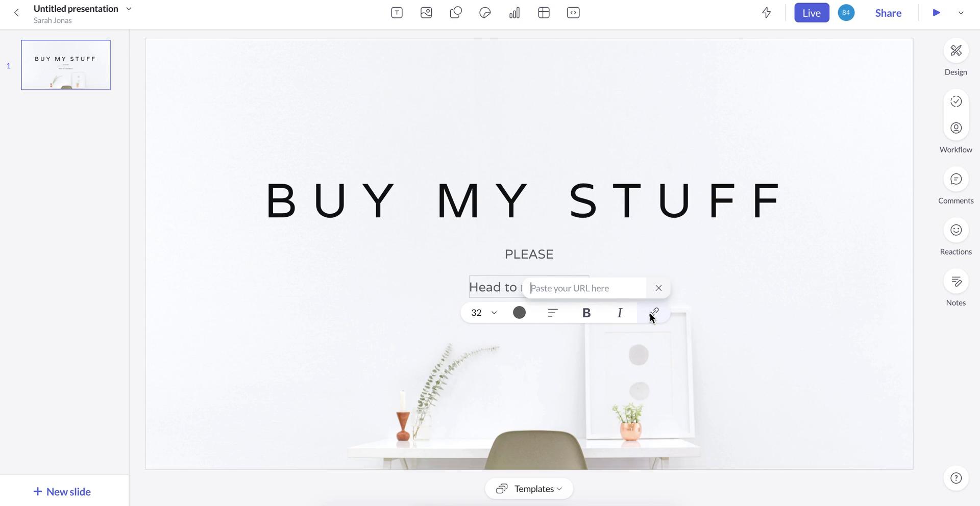Toggle the link insert button
980x506 pixels.
point(654,312)
